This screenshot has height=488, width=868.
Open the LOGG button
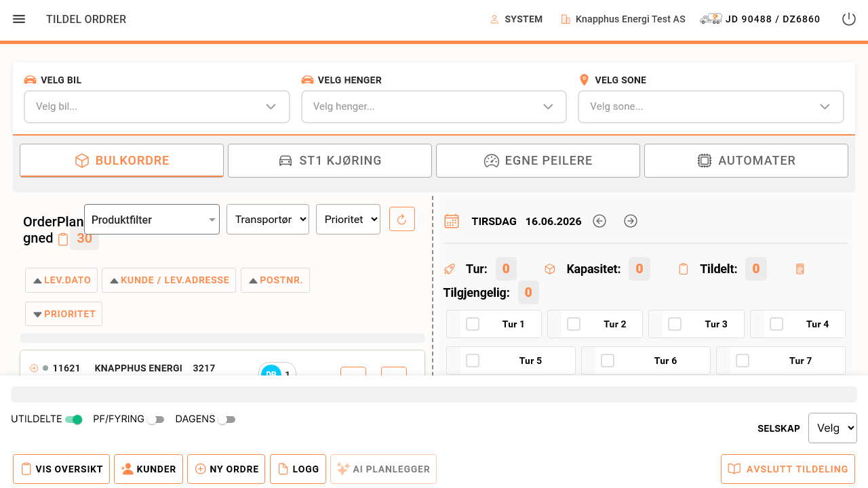(298, 469)
